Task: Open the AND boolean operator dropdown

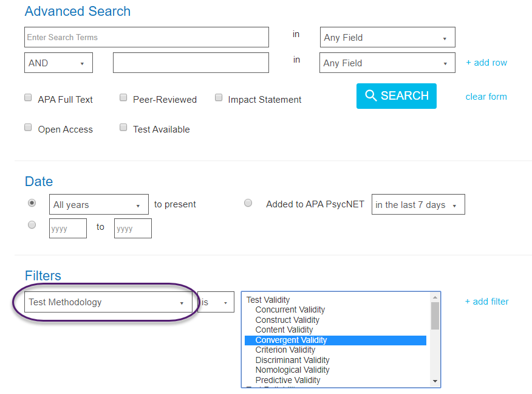Action: tap(58, 63)
